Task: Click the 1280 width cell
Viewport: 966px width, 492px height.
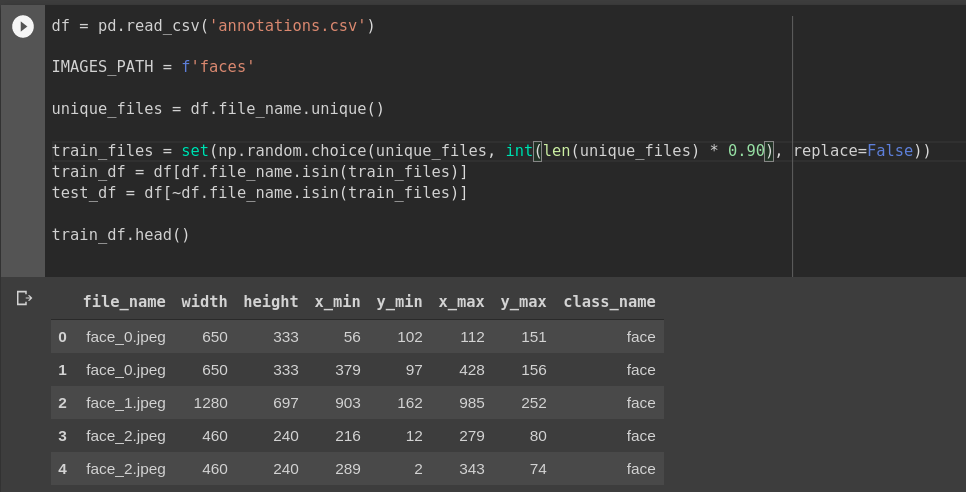Action: click(x=210, y=403)
